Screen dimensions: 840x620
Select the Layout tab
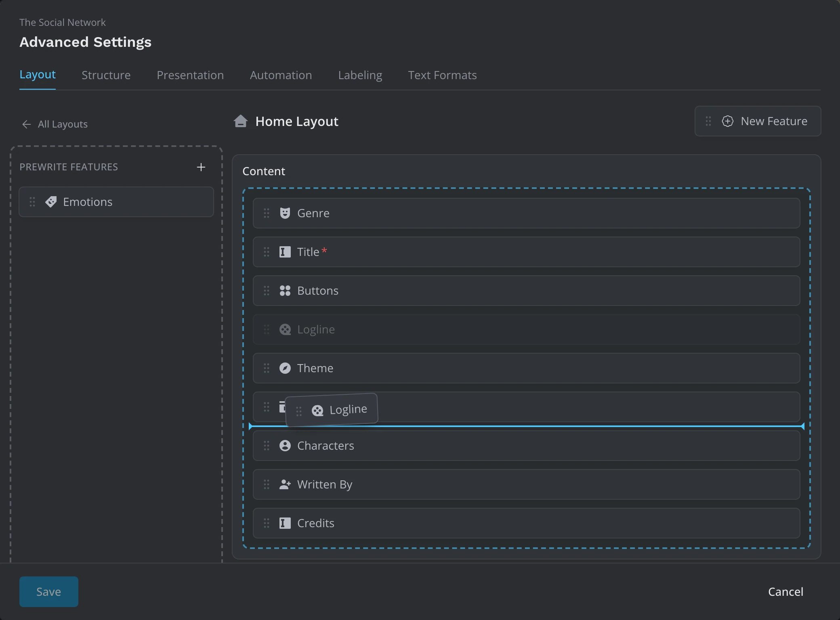point(38,75)
